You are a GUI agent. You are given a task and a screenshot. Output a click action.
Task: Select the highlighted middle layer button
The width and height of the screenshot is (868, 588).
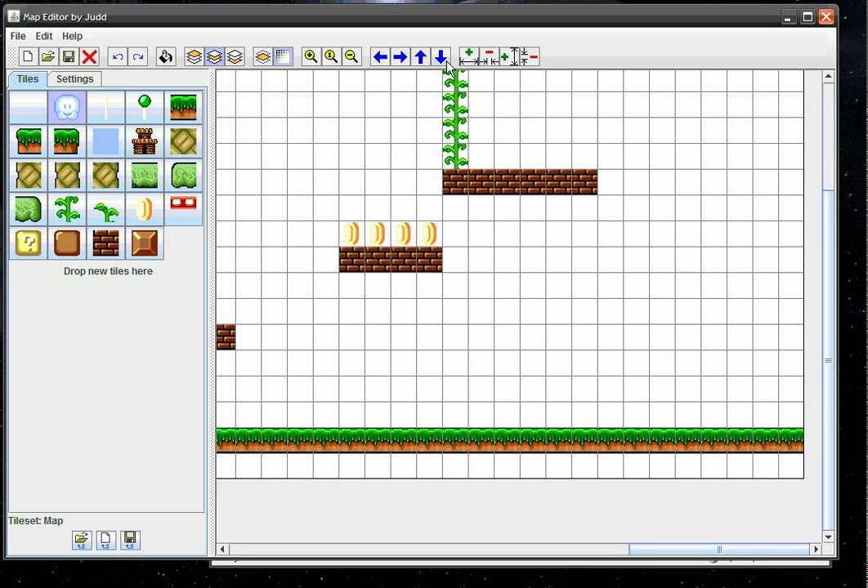[214, 56]
